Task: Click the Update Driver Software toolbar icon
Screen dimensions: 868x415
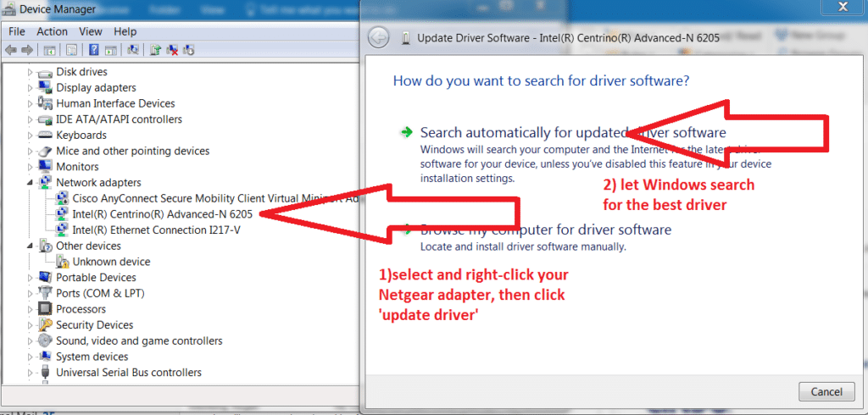Action: (156, 50)
